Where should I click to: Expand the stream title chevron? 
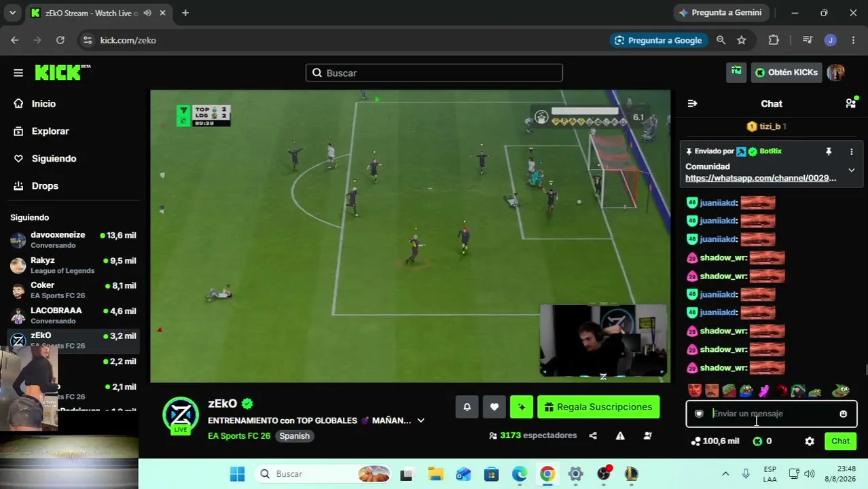coord(420,420)
